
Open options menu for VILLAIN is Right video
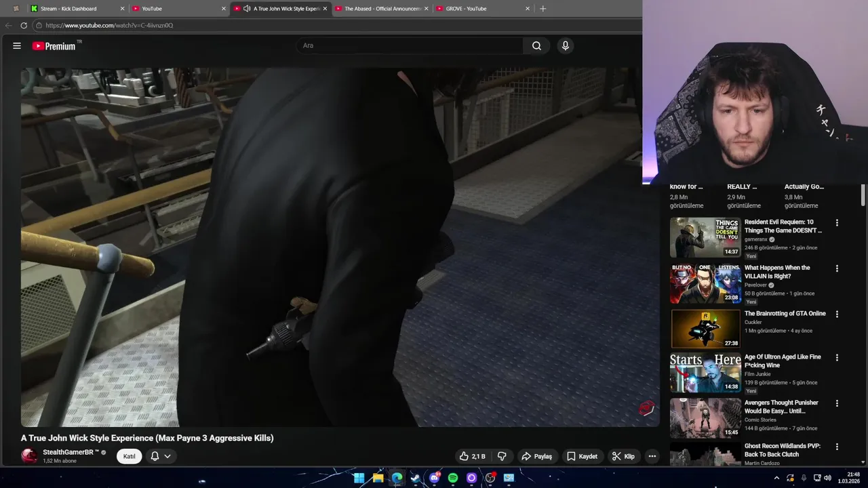(837, 268)
